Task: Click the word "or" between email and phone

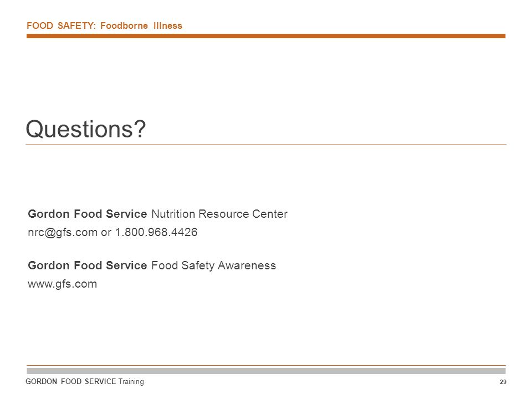Action: point(106,233)
